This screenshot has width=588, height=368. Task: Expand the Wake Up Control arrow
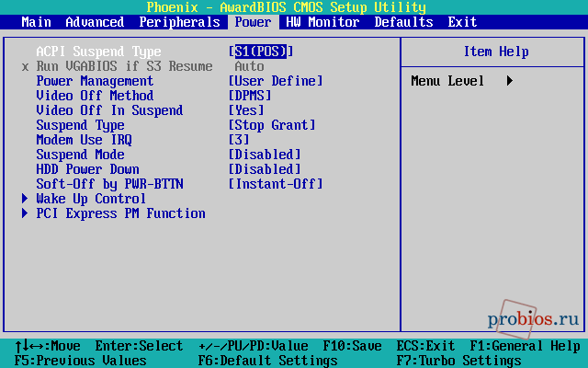[25, 199]
